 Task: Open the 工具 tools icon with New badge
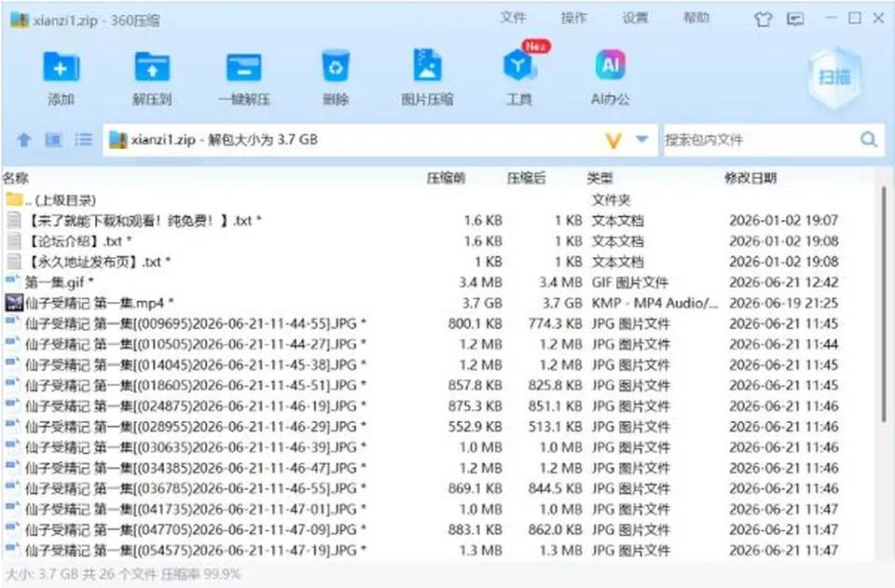pos(519,65)
